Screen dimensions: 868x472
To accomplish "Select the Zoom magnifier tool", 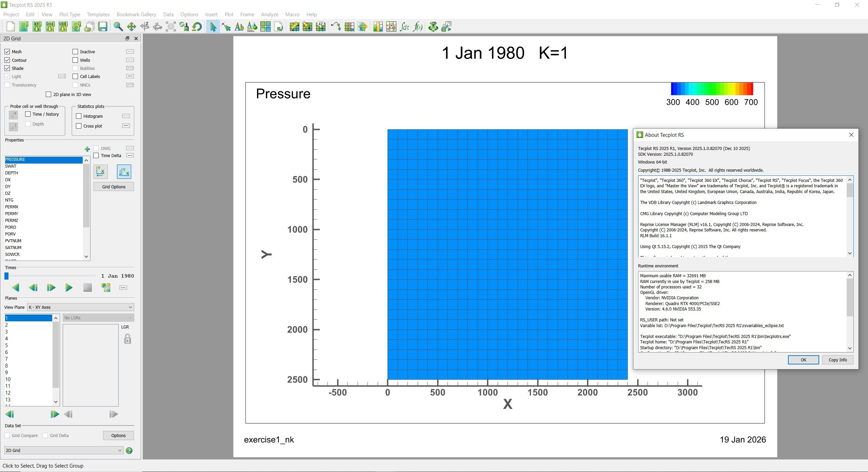I will pos(118,26).
